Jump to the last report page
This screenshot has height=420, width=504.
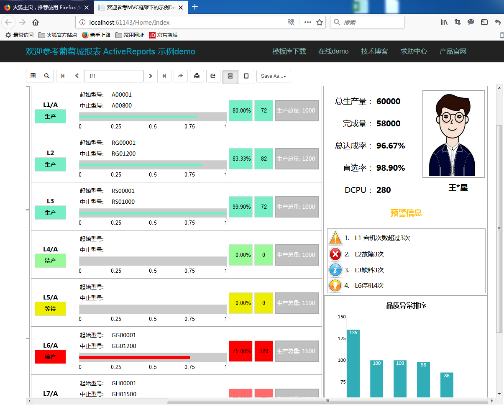pos(164,76)
